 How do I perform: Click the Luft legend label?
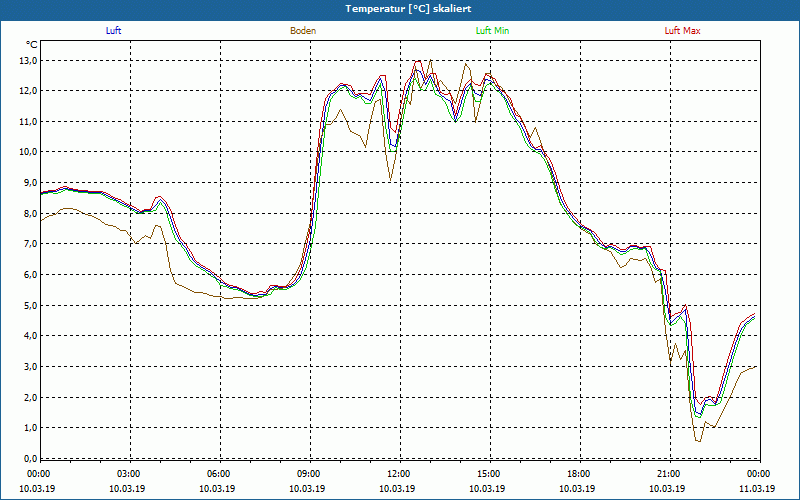(x=113, y=31)
